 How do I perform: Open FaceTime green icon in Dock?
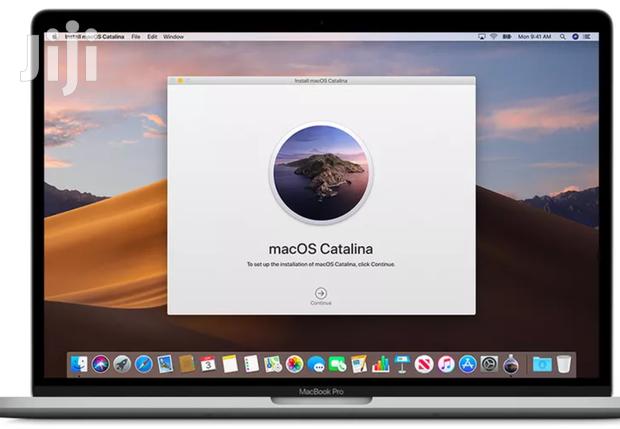click(x=337, y=364)
